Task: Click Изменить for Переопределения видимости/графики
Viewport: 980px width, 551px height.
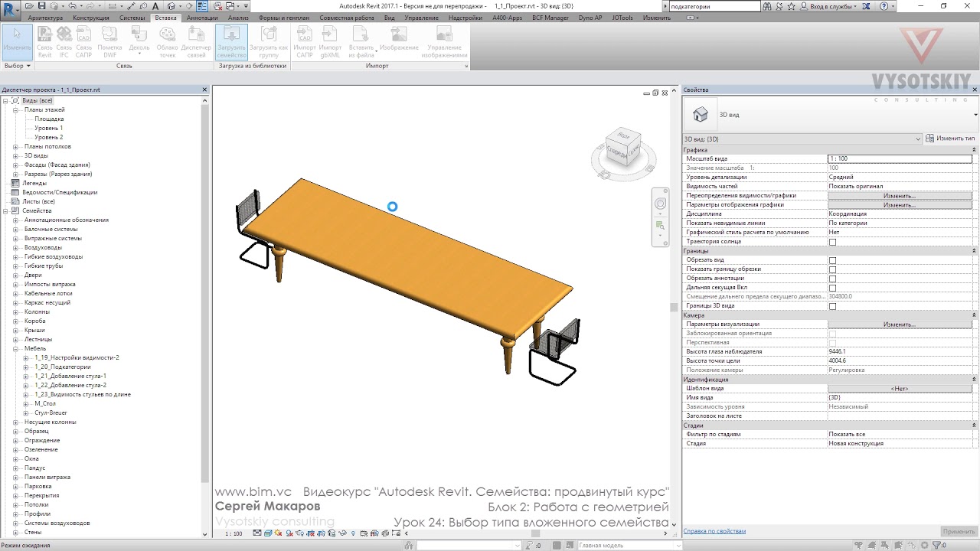Action: (x=900, y=196)
